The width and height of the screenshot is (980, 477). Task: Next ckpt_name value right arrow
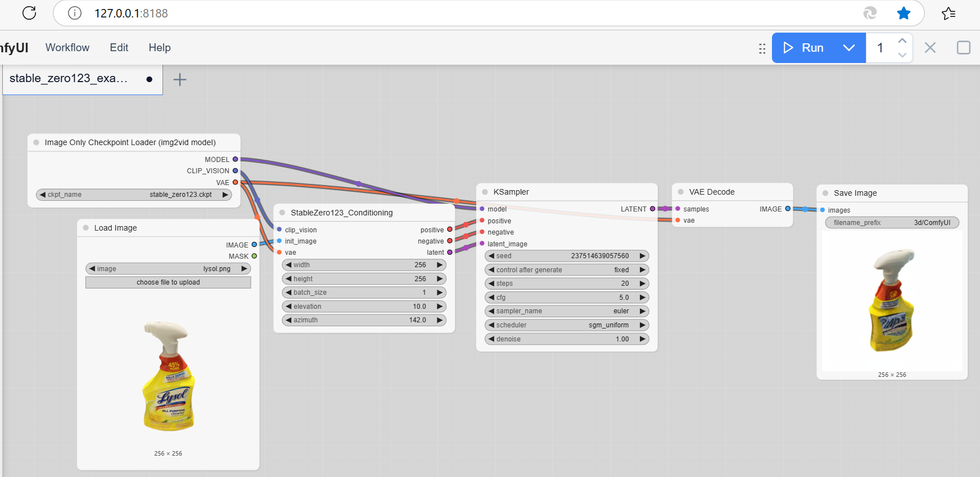225,195
